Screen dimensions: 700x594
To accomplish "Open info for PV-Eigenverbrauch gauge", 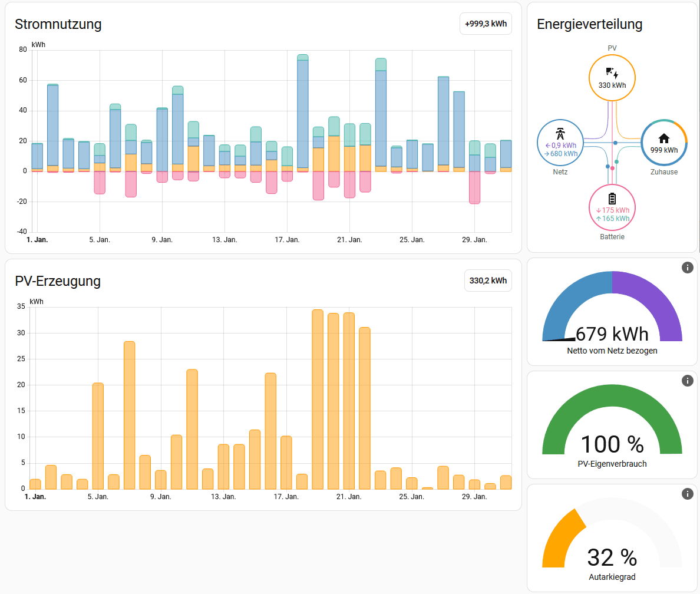I will point(687,381).
